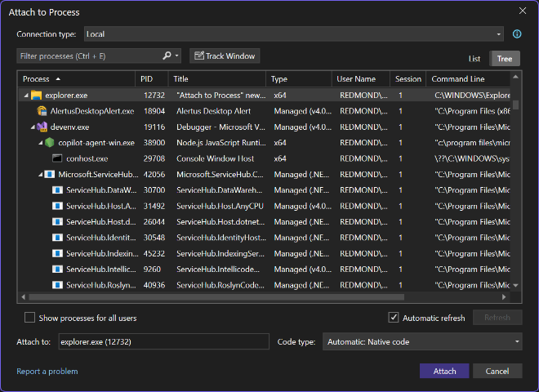Image resolution: width=539 pixels, height=392 pixels.
Task: Click the ServiceHub.DataW... process icon
Action: point(57,190)
